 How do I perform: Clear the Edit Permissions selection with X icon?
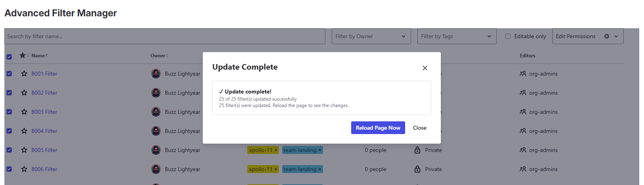click(607, 36)
